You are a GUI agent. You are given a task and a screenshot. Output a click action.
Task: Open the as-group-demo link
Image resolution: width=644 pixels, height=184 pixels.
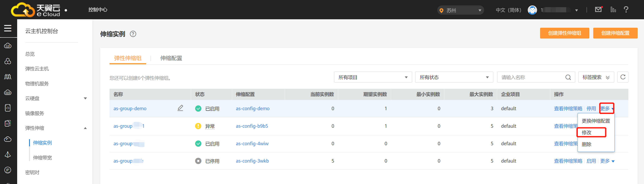click(x=130, y=108)
